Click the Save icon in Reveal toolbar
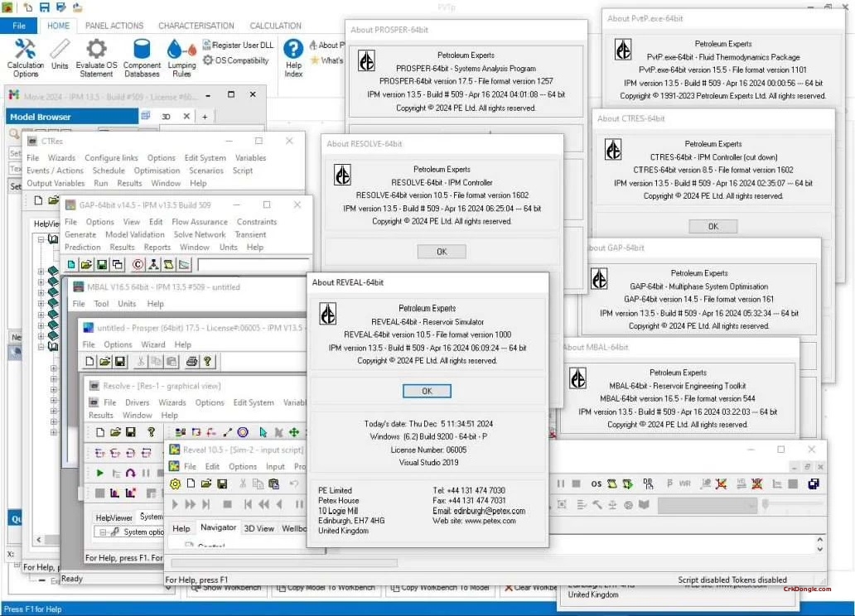 point(223,484)
